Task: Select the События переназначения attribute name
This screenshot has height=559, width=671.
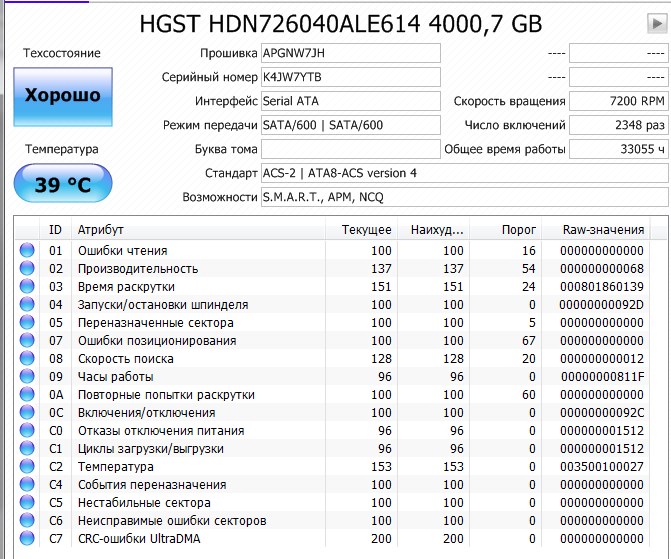Action: 152,485
